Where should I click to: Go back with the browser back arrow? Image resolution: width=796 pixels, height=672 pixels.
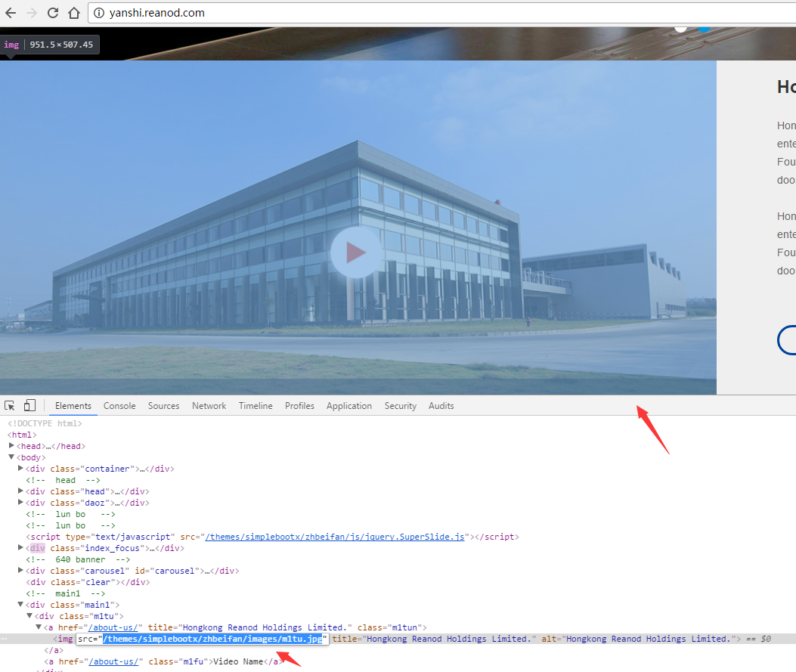coord(11,13)
